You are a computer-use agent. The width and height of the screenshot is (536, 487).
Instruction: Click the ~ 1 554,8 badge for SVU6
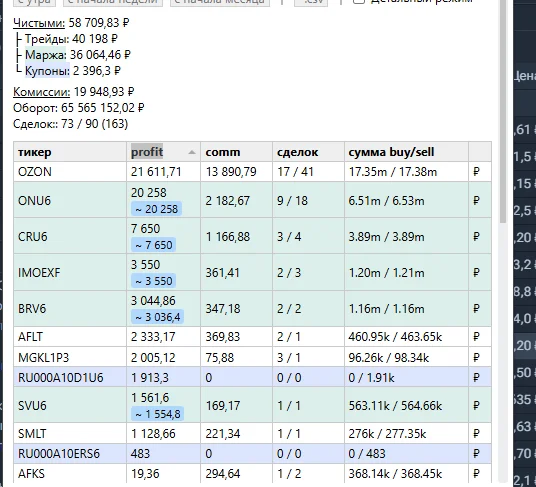(157, 414)
